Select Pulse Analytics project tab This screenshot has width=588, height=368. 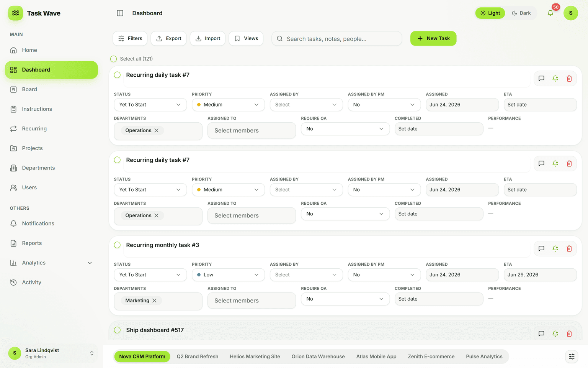484,356
